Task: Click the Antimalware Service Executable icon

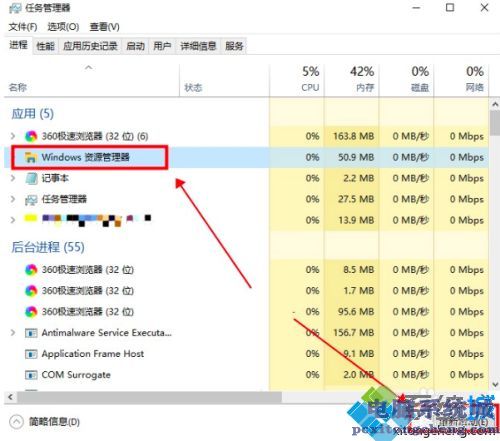Action: point(31,333)
